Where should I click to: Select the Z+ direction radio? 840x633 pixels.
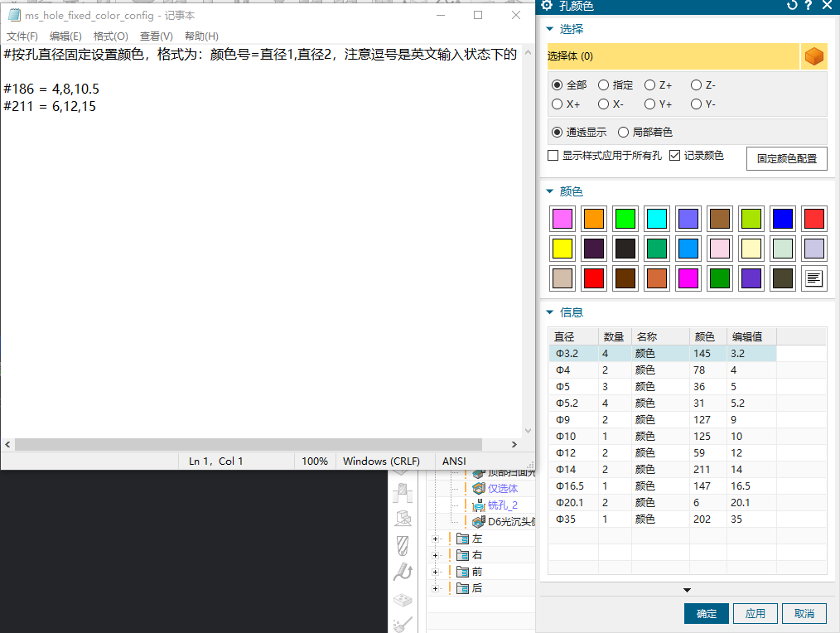tap(649, 85)
